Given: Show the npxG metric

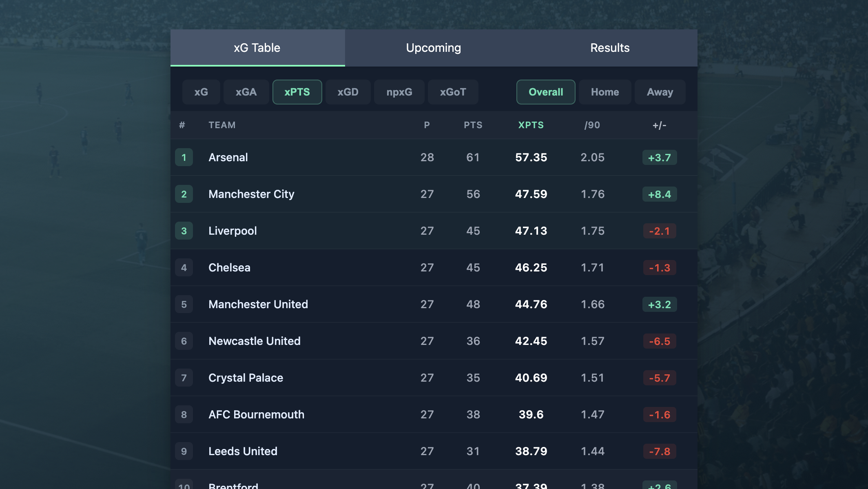Looking at the screenshot, I should pyautogui.click(x=399, y=92).
